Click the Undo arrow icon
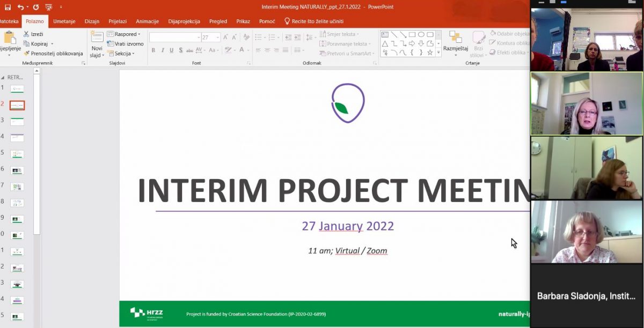 (x=20, y=7)
